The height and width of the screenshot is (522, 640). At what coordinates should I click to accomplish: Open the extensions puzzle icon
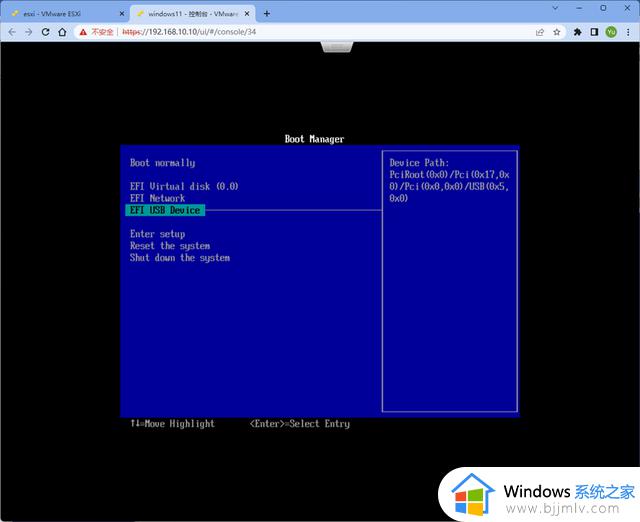coord(578,32)
